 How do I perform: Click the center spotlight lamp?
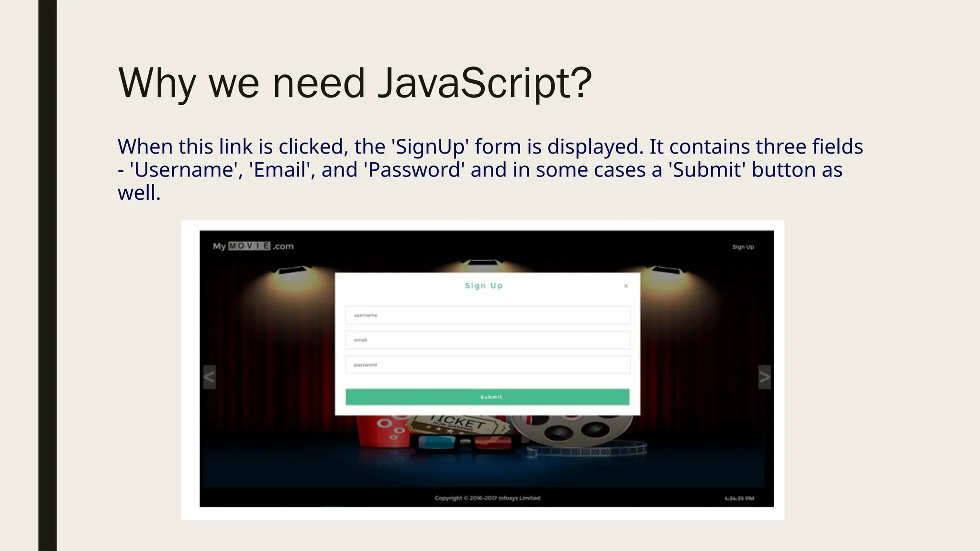point(483,263)
